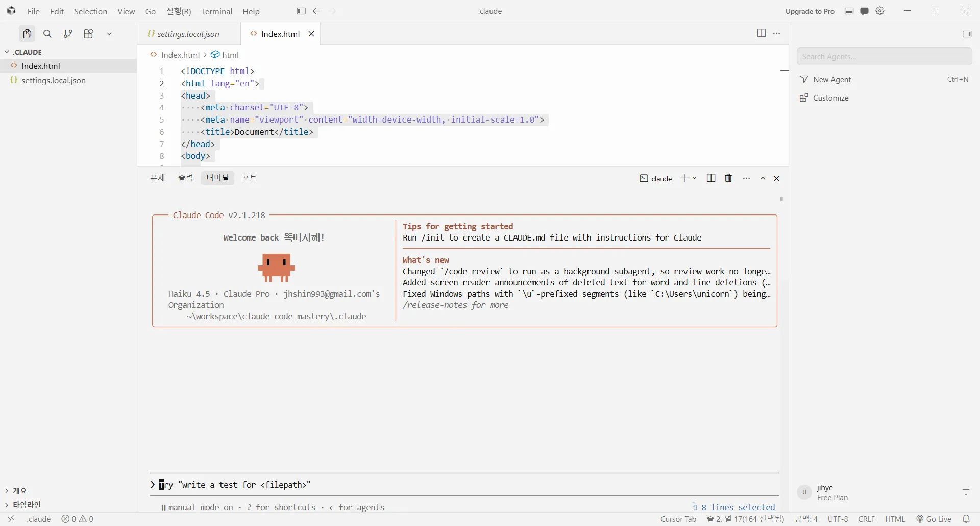Kill the terminal with trash icon
Screen dimensions: 980x526
[728, 178]
